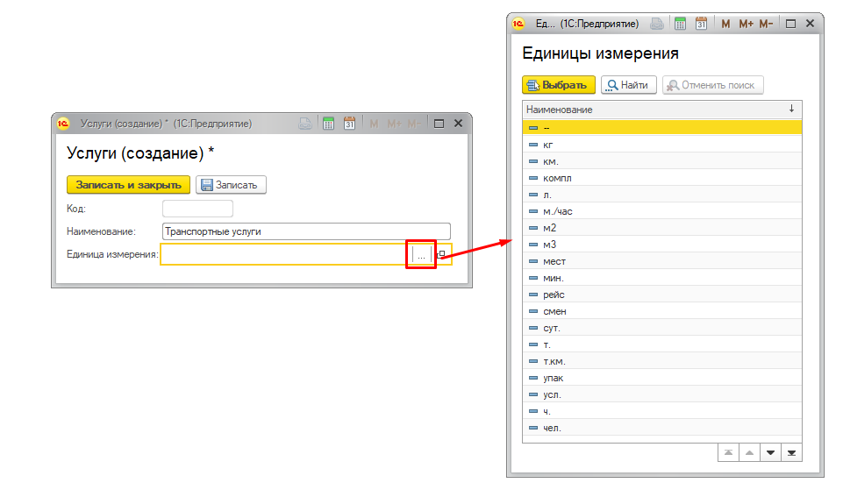843x504 pixels.
Task: Open unit selection via ellipsis button
Action: pos(421,255)
